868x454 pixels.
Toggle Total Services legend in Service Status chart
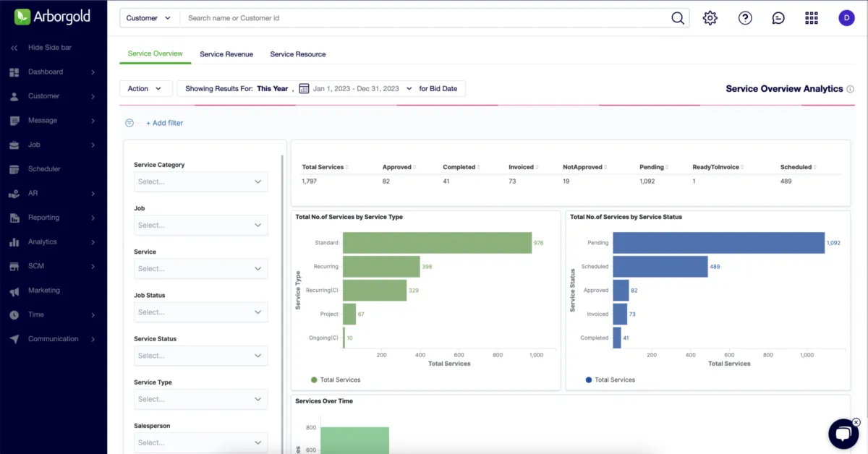tap(610, 380)
